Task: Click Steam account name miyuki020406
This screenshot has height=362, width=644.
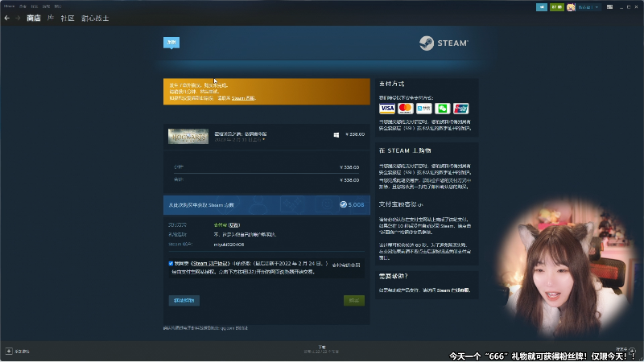Action: (229, 245)
